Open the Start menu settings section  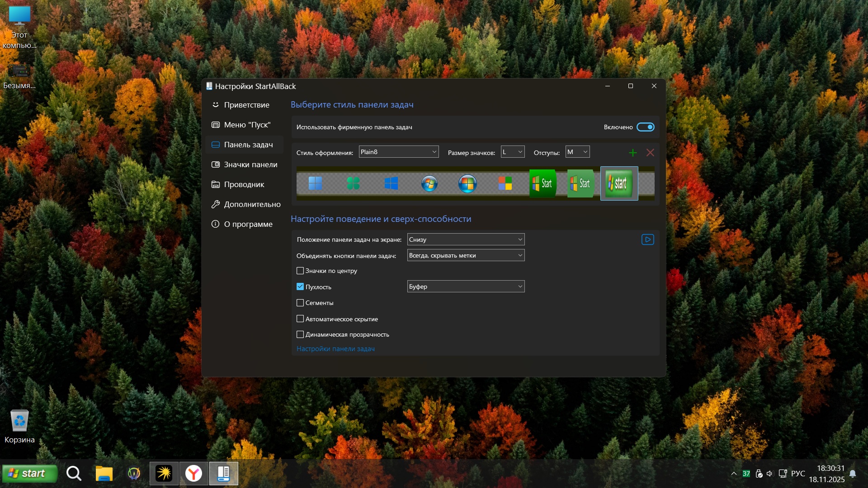(x=247, y=125)
